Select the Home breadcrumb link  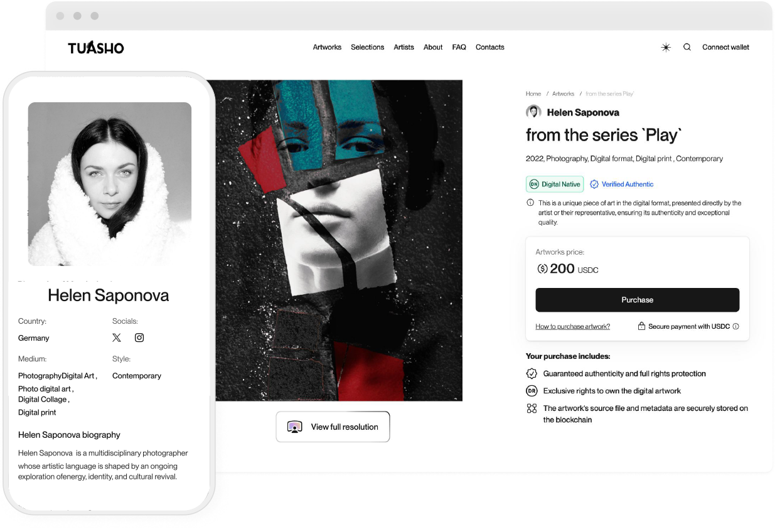tap(533, 93)
